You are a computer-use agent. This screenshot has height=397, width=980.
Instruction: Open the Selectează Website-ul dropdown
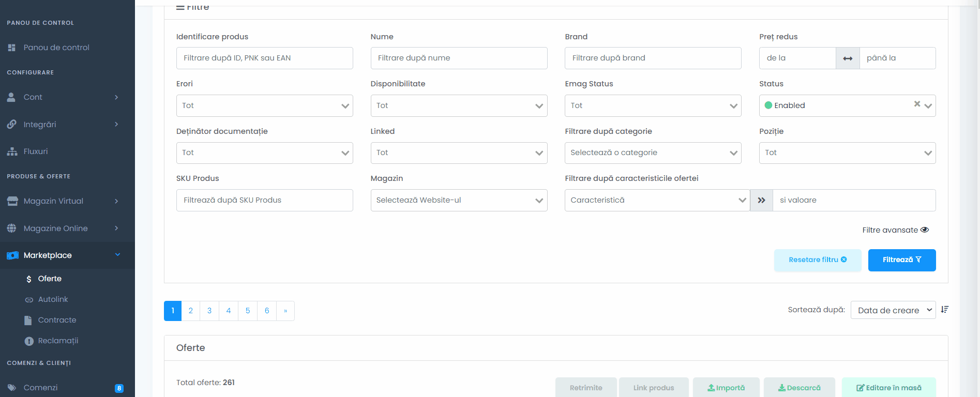point(459,201)
